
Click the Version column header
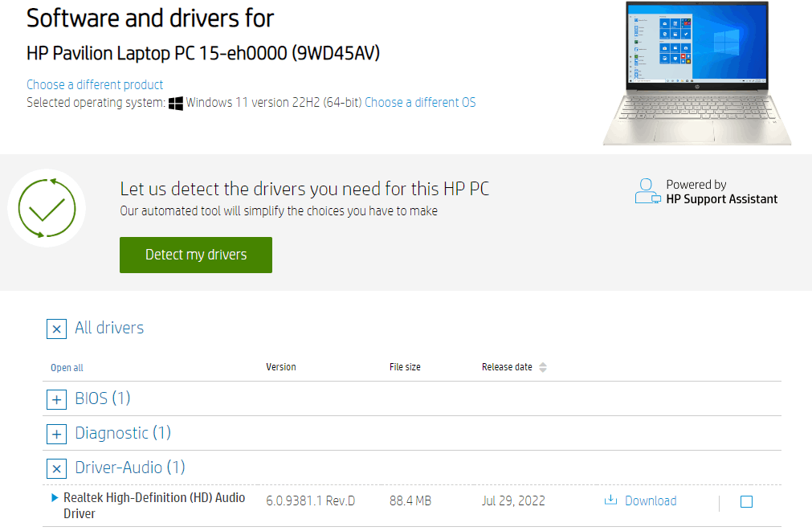[280, 367]
